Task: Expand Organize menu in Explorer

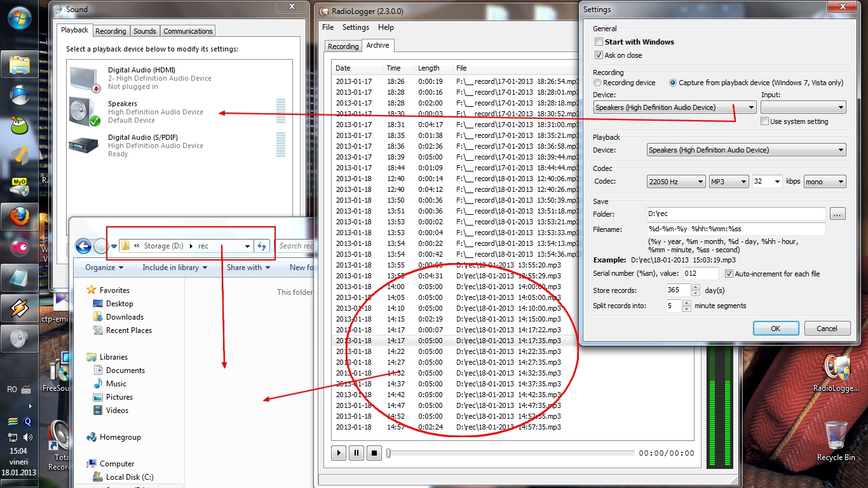Action: [x=104, y=268]
